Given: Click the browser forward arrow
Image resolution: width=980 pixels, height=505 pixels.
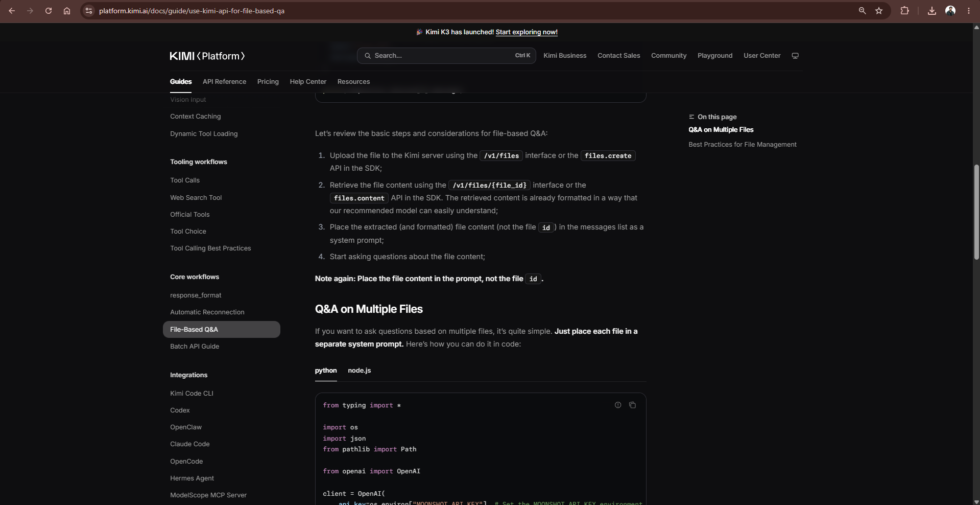Looking at the screenshot, I should coord(30,11).
